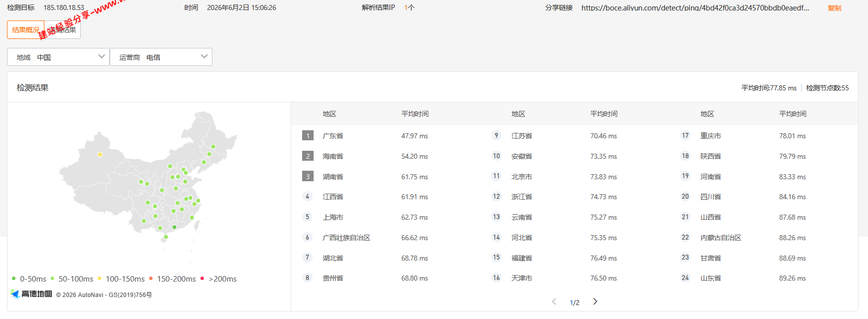This screenshot has height=319, width=868.
Task: Click the yellow Xinjiang node on map
Action: pos(100,154)
